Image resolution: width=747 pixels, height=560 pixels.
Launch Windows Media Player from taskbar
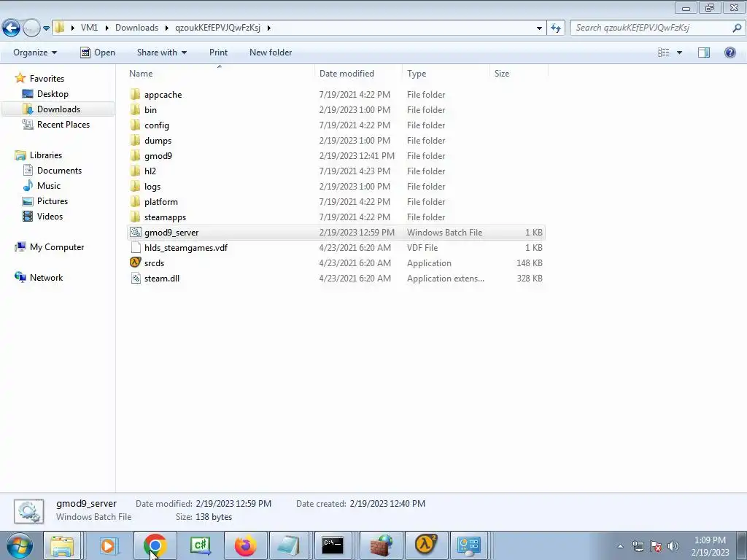point(108,545)
